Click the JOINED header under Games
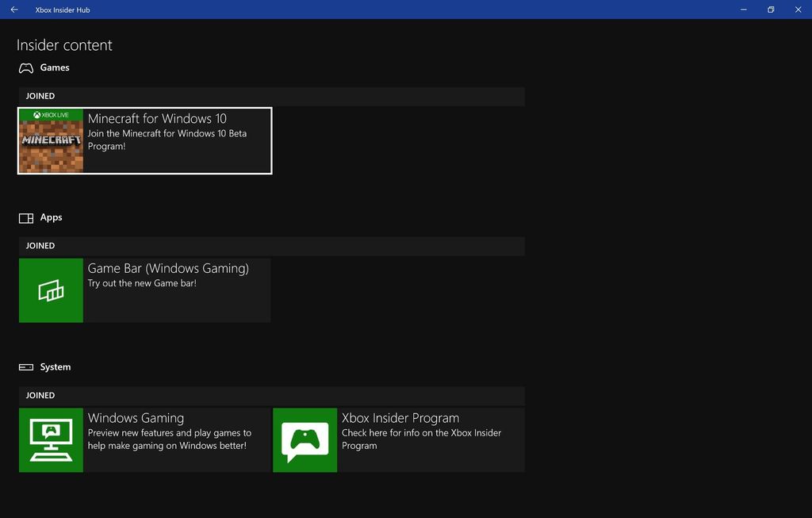The image size is (812, 518). 40,95
